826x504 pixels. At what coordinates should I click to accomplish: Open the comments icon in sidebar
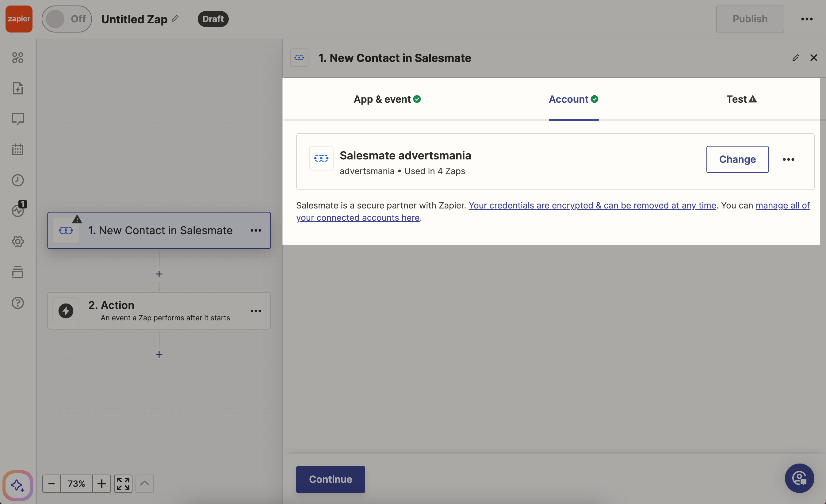18,119
